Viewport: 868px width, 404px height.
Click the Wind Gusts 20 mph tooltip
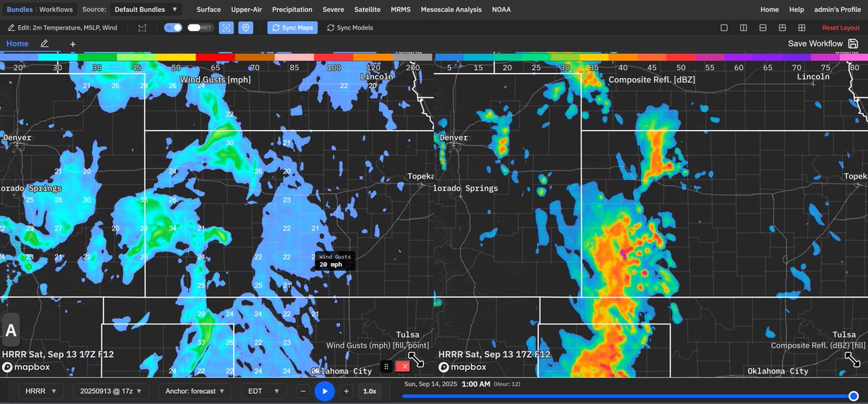[335, 261]
